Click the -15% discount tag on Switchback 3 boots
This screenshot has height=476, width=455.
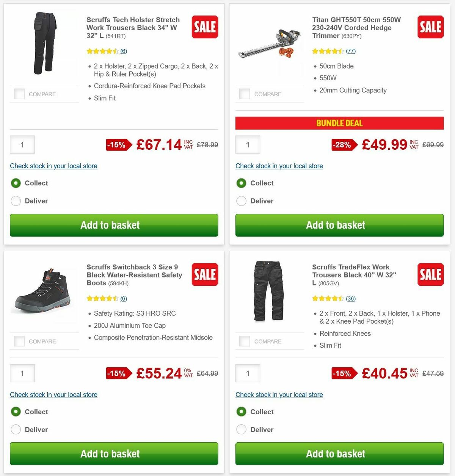(118, 373)
